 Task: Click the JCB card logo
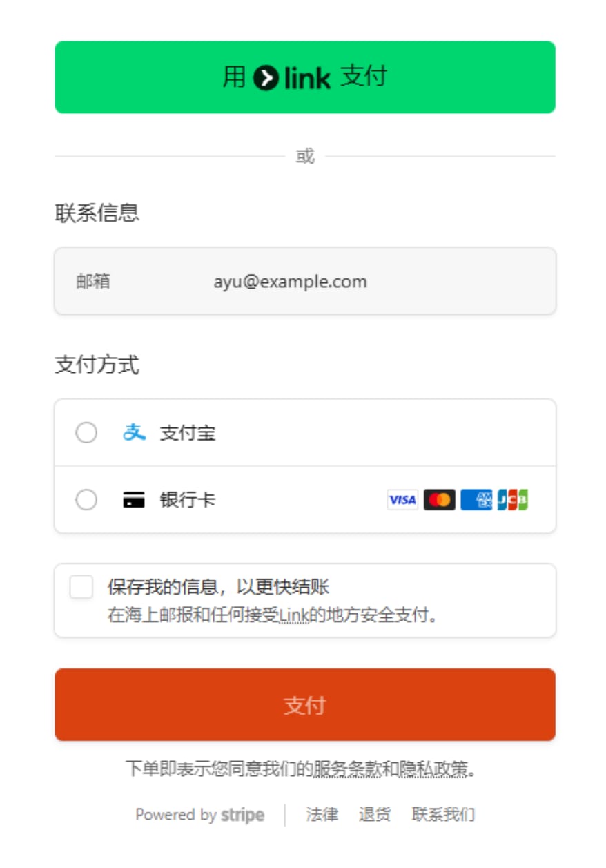click(x=513, y=500)
